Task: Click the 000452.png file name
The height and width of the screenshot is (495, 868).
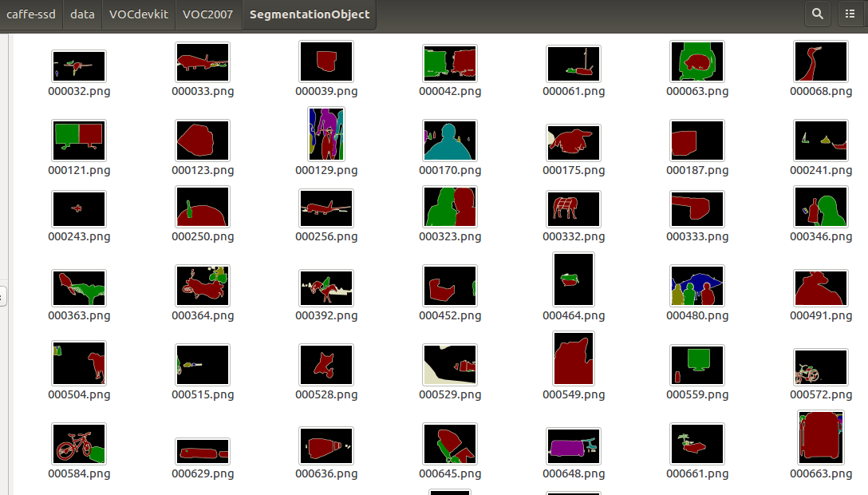Action: (x=449, y=315)
